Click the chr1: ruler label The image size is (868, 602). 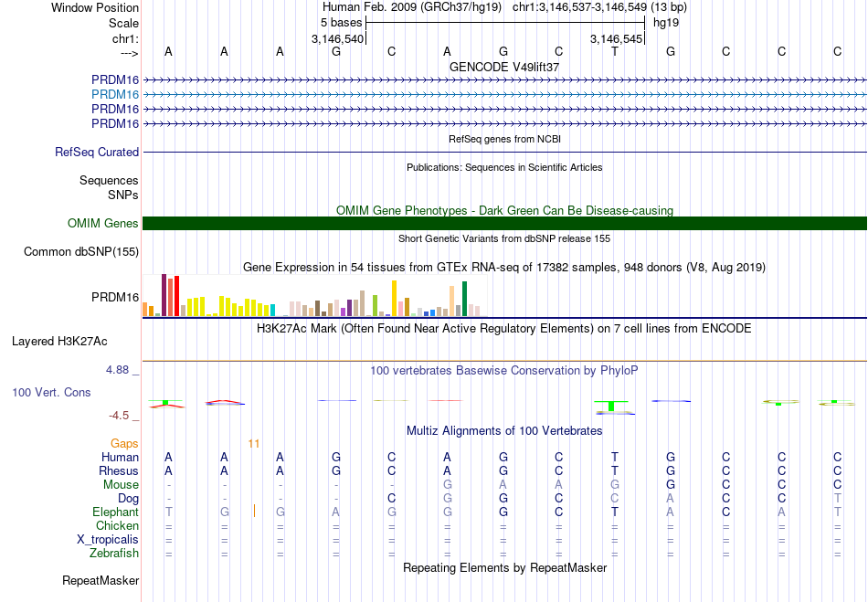125,38
